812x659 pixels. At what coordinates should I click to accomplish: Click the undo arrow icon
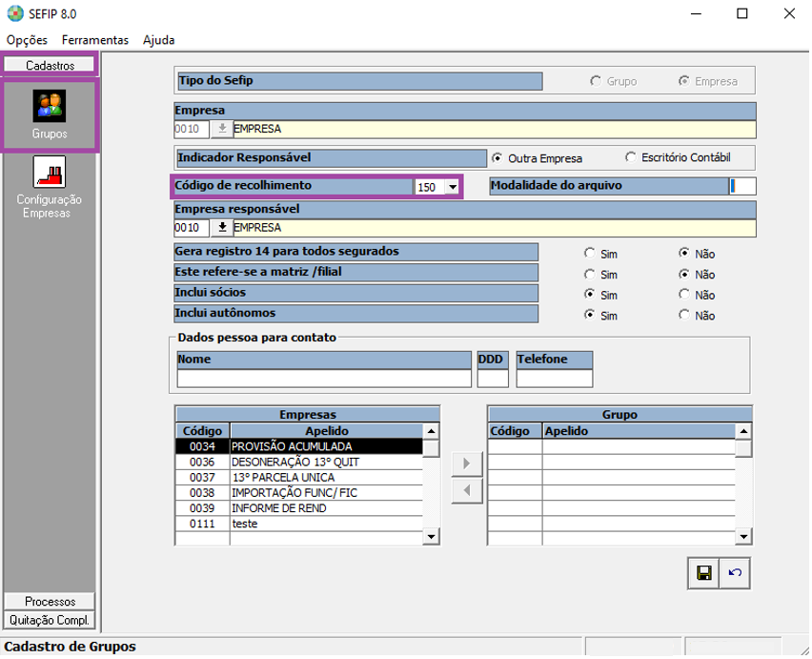point(735,573)
